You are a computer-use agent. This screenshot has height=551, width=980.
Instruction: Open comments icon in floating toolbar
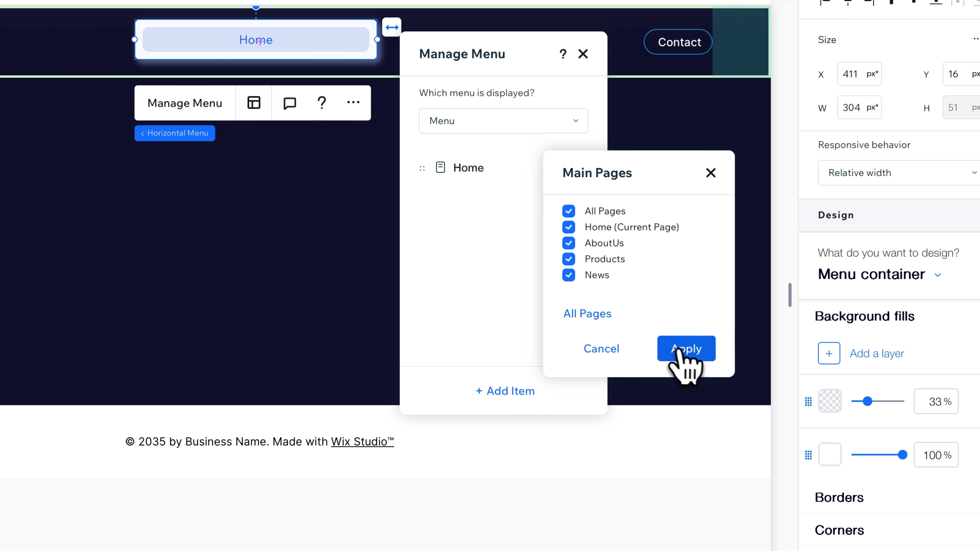pyautogui.click(x=289, y=103)
